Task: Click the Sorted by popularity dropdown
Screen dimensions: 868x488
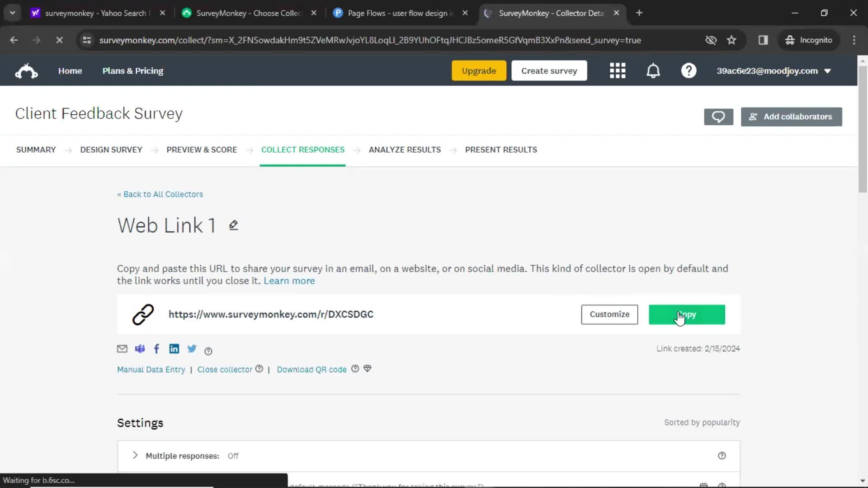Action: click(x=702, y=422)
